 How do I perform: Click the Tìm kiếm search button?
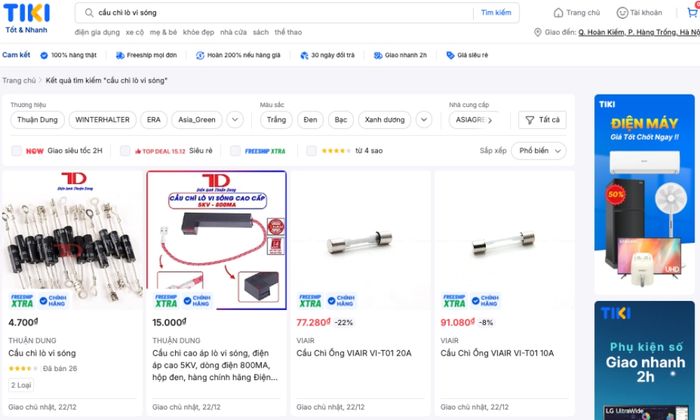tap(496, 12)
